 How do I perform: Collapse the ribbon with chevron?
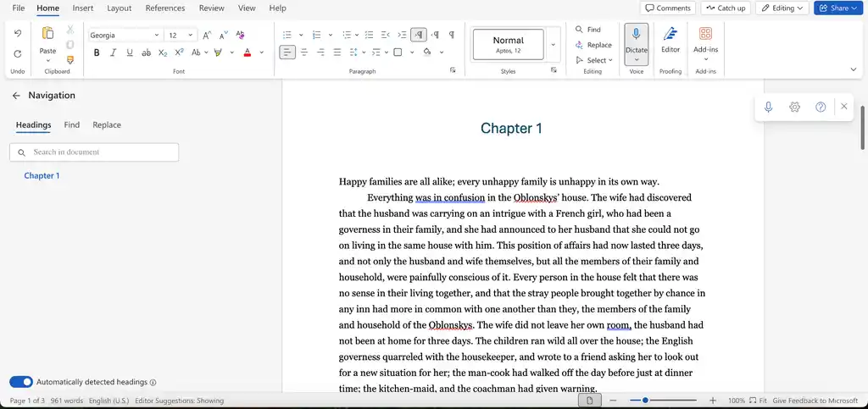853,69
